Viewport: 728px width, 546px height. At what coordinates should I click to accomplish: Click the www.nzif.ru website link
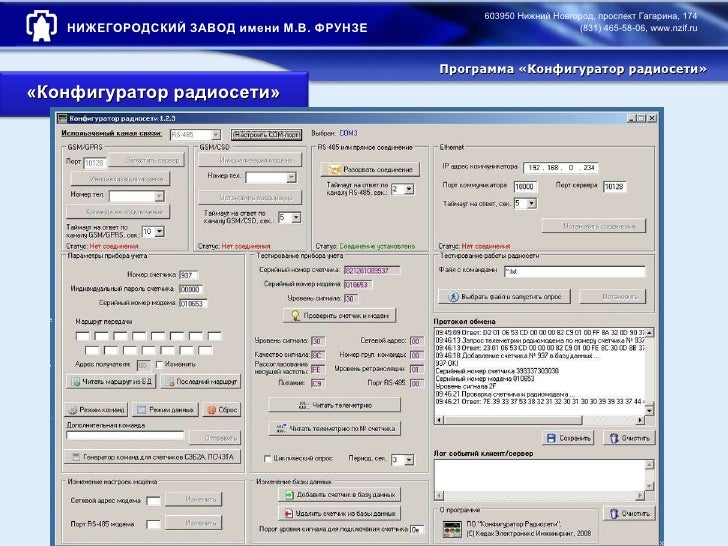pyautogui.click(x=674, y=28)
